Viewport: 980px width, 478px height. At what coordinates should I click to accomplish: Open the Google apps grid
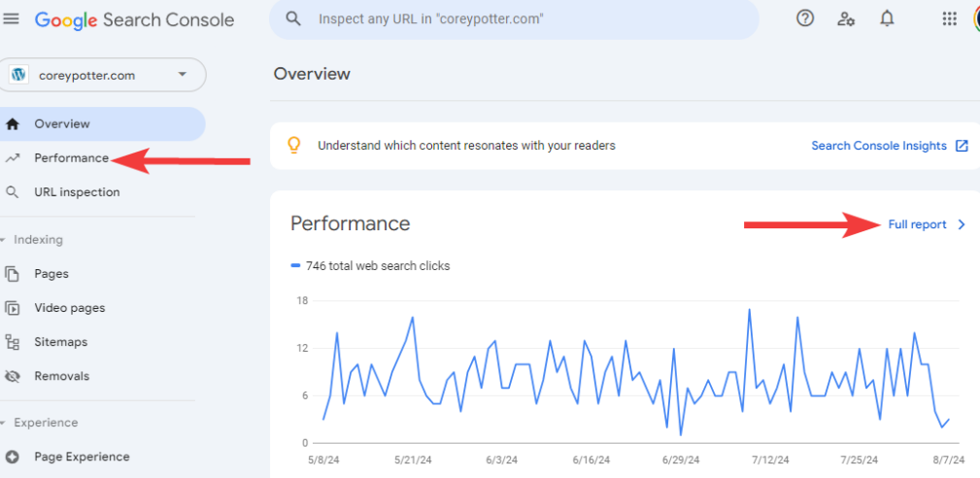(950, 18)
